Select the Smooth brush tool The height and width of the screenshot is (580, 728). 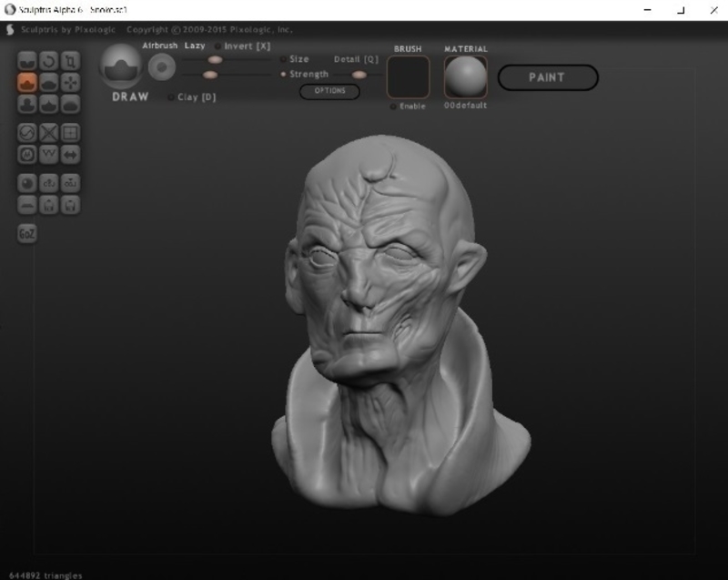pyautogui.click(x=70, y=105)
